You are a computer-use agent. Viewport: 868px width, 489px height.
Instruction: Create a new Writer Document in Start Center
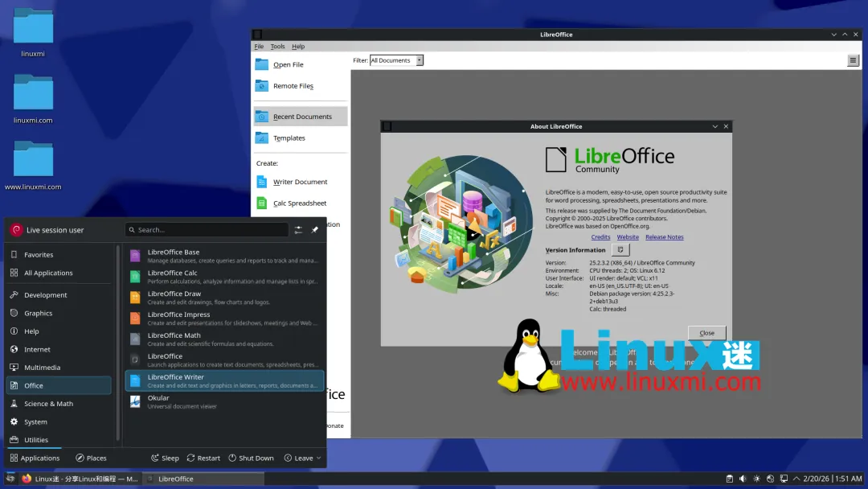[x=300, y=182]
